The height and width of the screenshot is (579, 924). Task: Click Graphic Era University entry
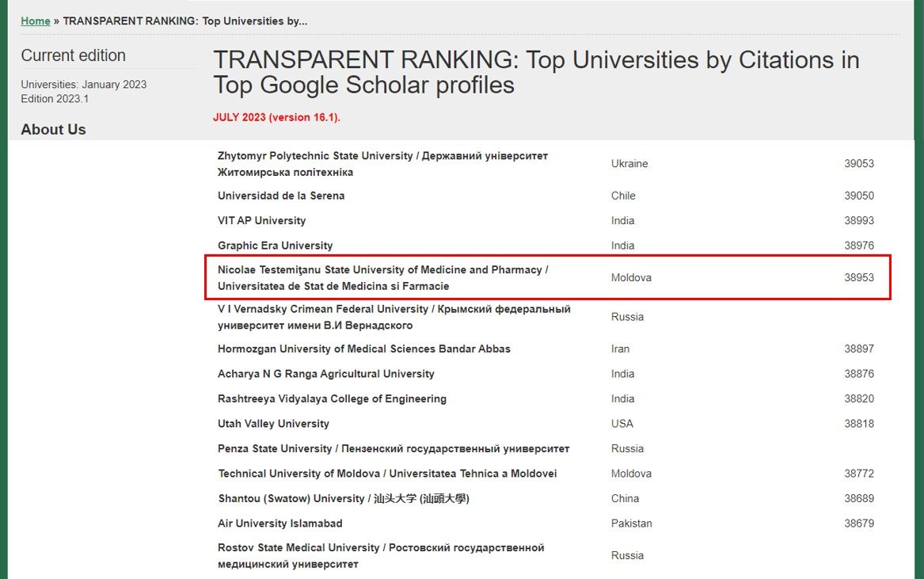[x=275, y=246]
